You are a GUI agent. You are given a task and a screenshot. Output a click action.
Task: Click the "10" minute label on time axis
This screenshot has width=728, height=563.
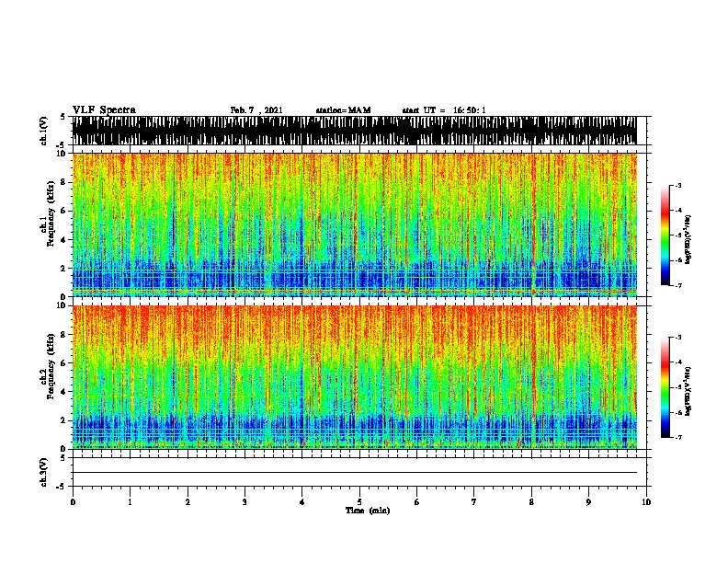pos(646,502)
